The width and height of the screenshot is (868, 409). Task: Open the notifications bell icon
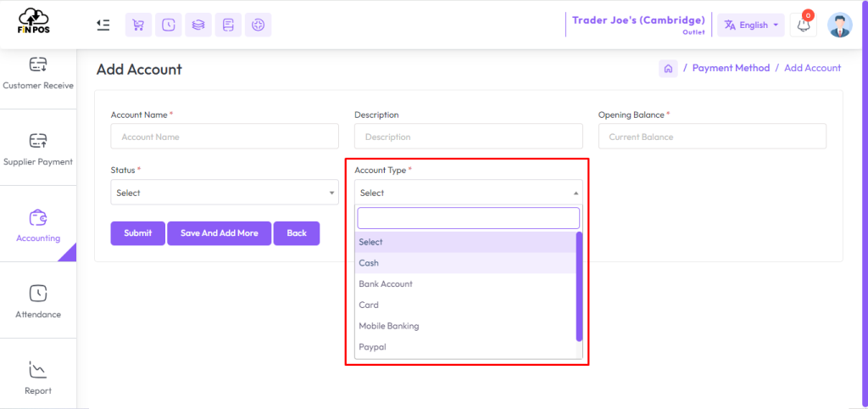(x=804, y=25)
